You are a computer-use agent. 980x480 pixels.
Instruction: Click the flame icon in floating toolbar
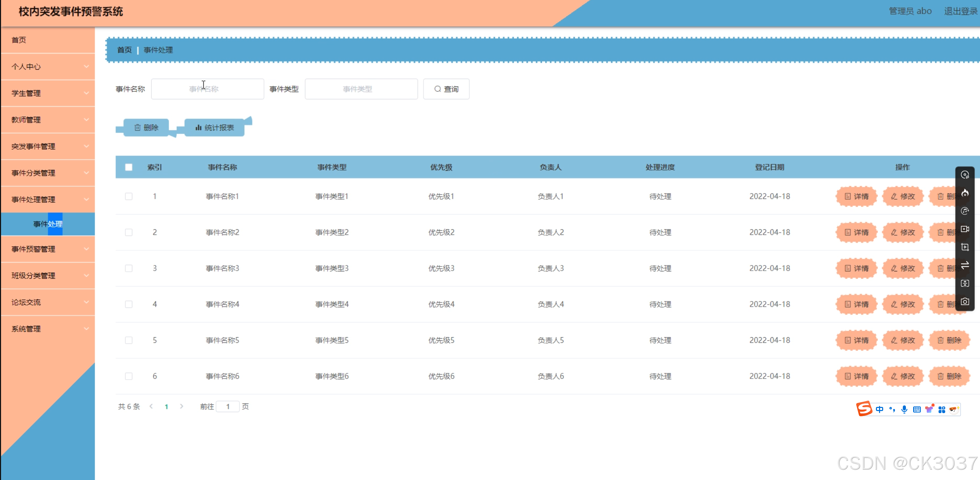point(964,193)
